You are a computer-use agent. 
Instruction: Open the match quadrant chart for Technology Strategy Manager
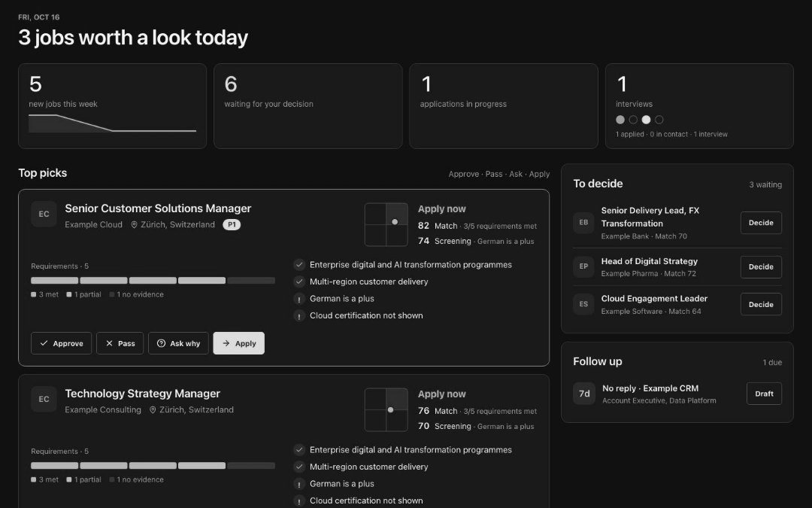click(386, 409)
